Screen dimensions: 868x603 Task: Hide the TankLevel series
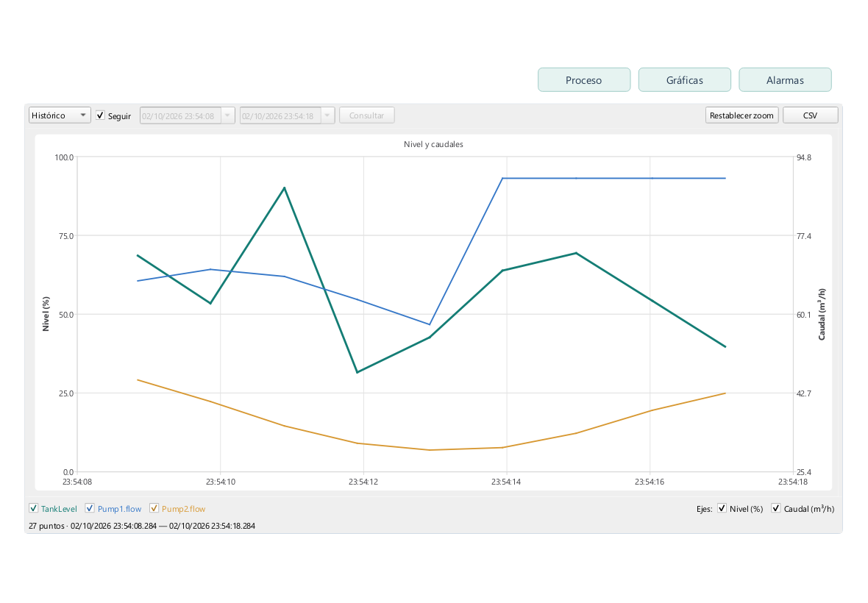pos(34,508)
